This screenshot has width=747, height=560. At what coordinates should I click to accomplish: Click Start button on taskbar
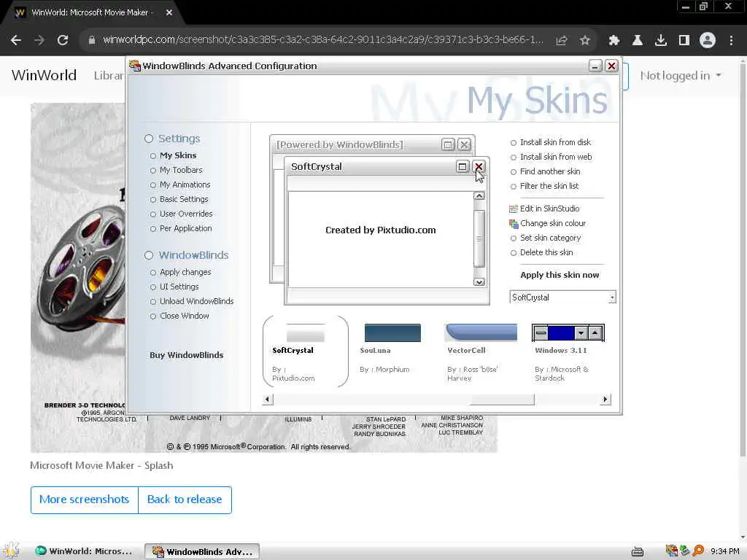click(11, 551)
